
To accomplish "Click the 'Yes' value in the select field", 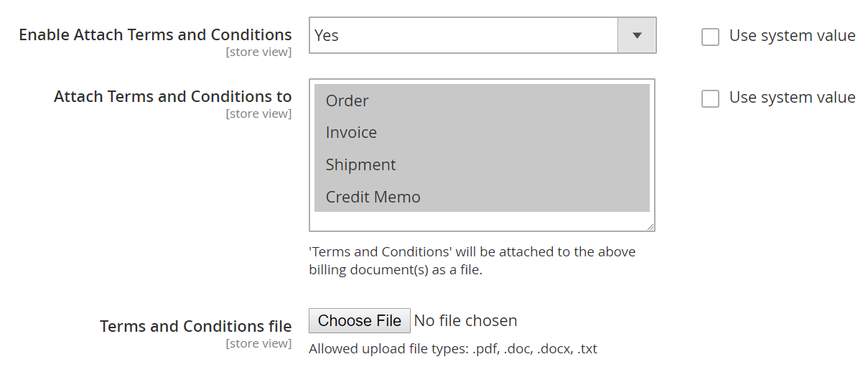I will click(x=327, y=35).
